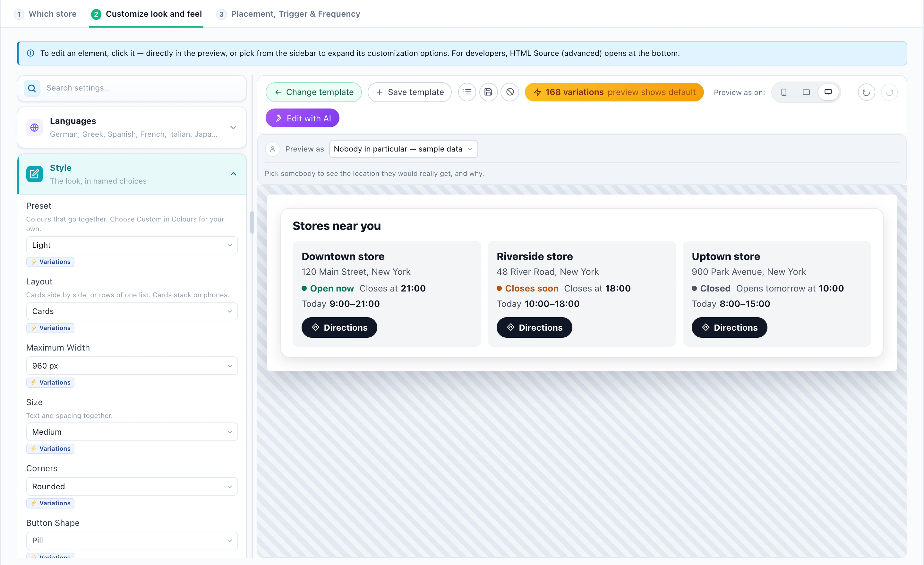Click the Languages globe icon
Screen dimensions: 924x565
[x=35, y=127]
